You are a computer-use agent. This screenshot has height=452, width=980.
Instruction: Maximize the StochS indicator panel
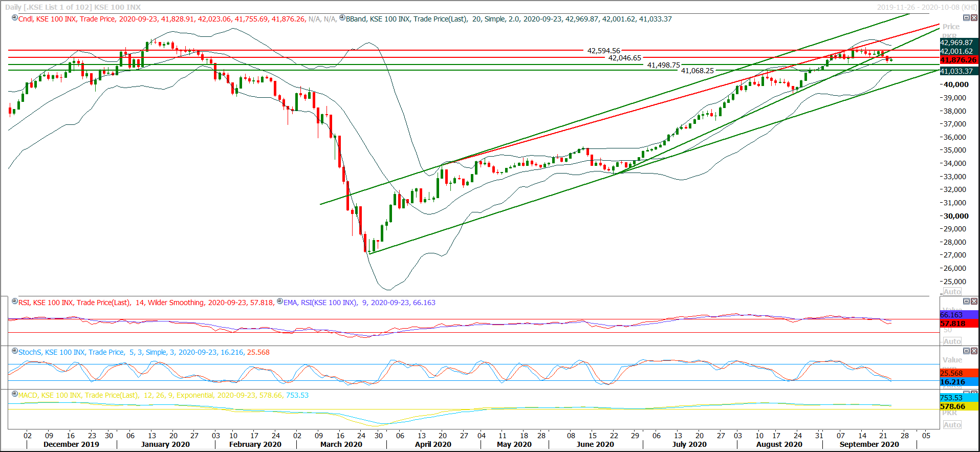tap(966, 351)
